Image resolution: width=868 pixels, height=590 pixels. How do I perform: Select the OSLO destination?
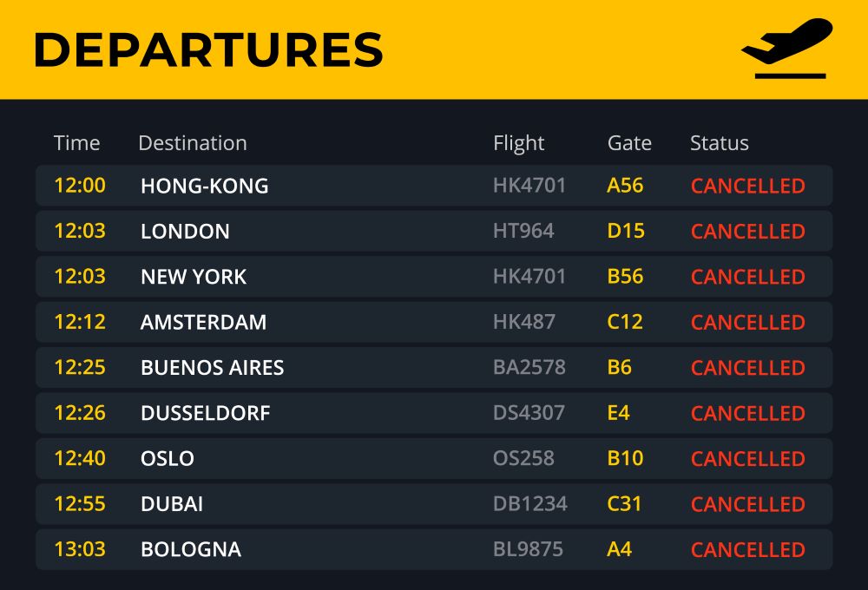pyautogui.click(x=168, y=458)
